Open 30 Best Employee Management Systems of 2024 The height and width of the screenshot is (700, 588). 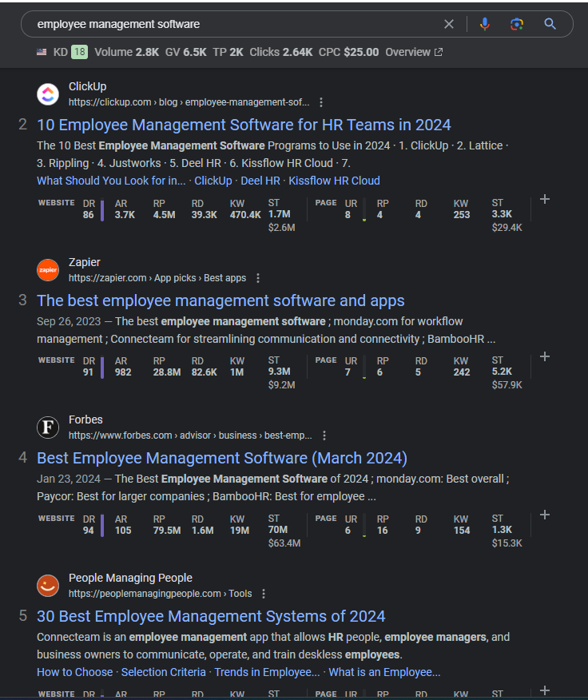pyautogui.click(x=211, y=617)
